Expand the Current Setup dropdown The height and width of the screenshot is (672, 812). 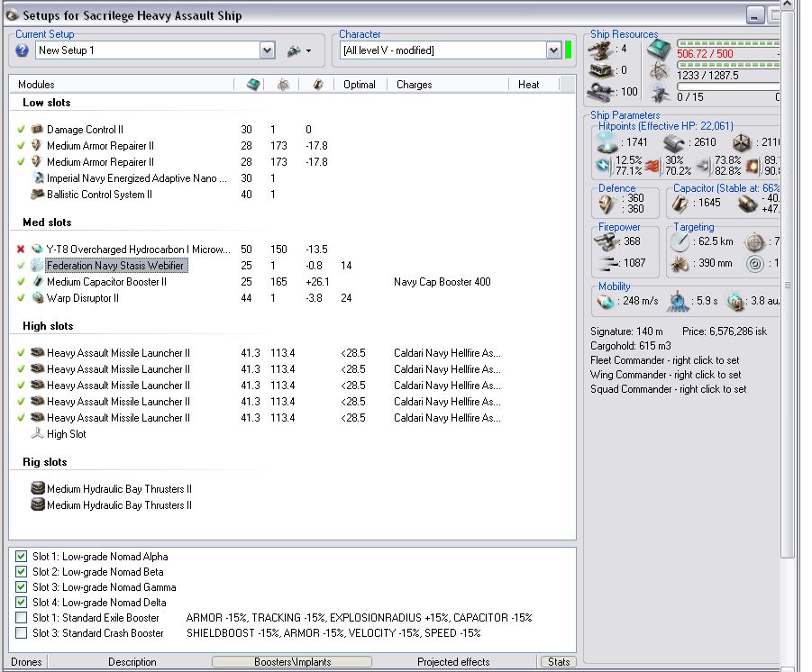(x=267, y=50)
